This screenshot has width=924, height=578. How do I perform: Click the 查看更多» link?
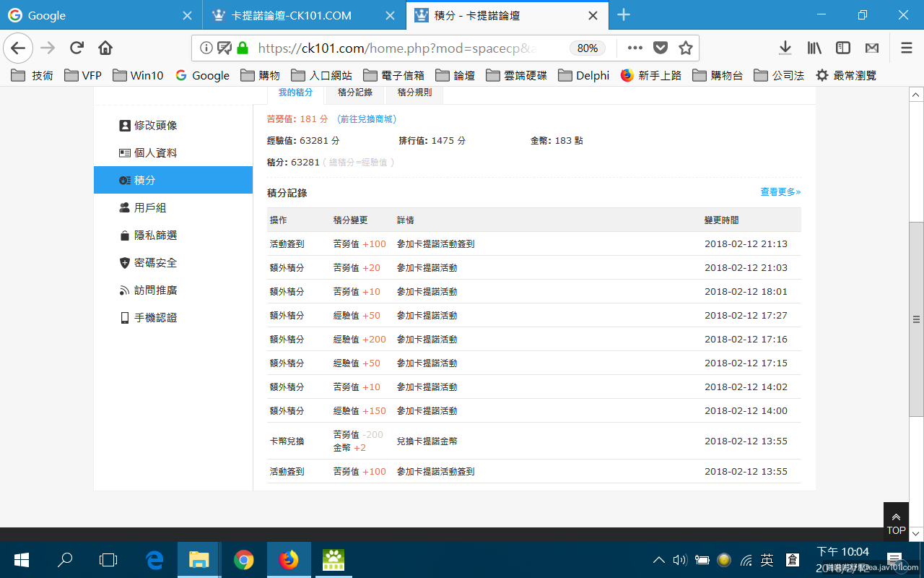780,192
